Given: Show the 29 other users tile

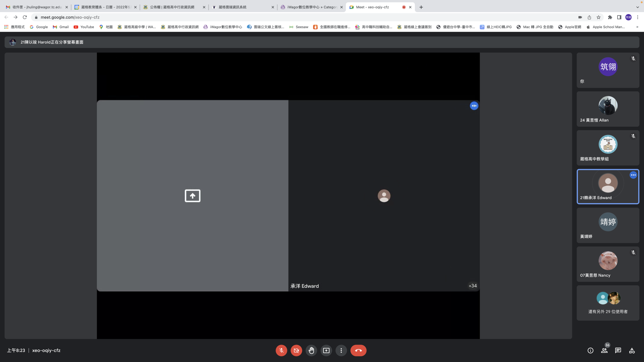Looking at the screenshot, I should click(608, 303).
